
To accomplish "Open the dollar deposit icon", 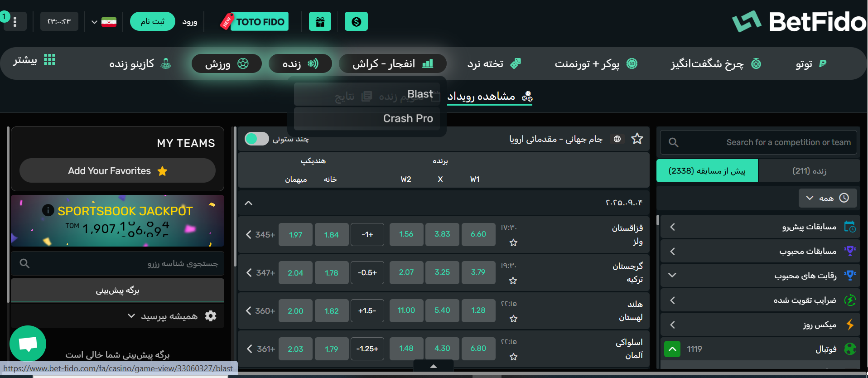I will tap(356, 21).
